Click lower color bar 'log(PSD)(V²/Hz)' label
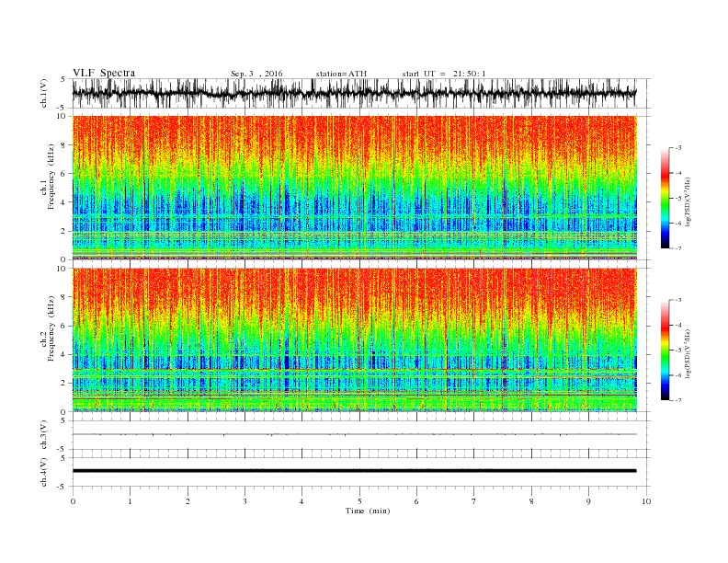Viewport: 728px width, 563px height. pyautogui.click(x=688, y=353)
